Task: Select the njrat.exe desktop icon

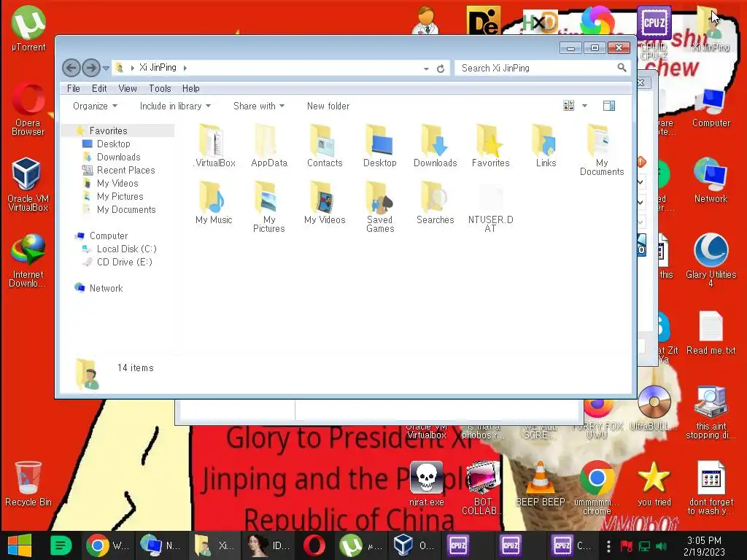Action: click(426, 483)
